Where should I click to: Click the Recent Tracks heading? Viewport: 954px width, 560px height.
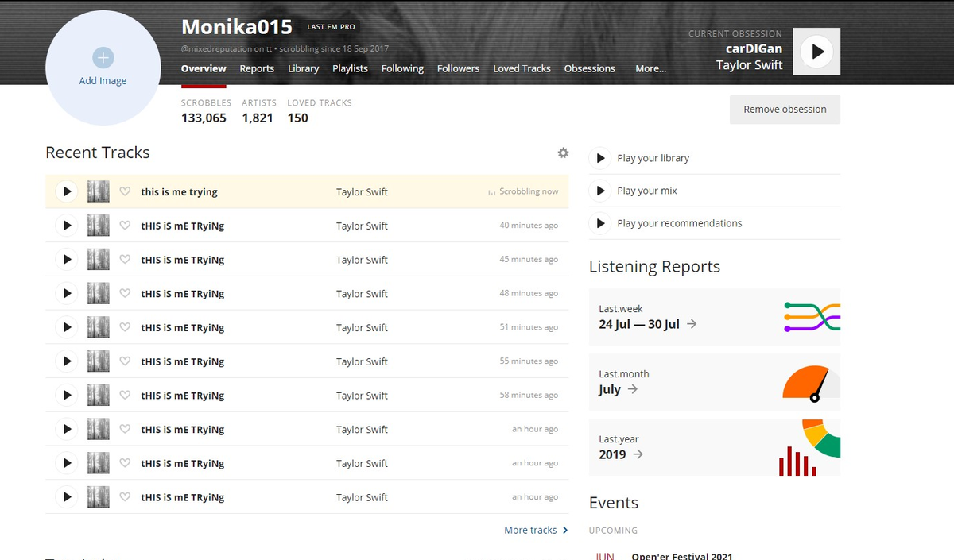point(98,153)
